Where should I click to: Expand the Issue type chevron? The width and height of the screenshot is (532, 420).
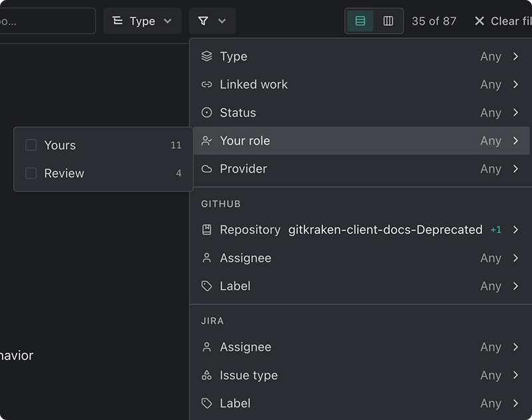[x=516, y=375]
